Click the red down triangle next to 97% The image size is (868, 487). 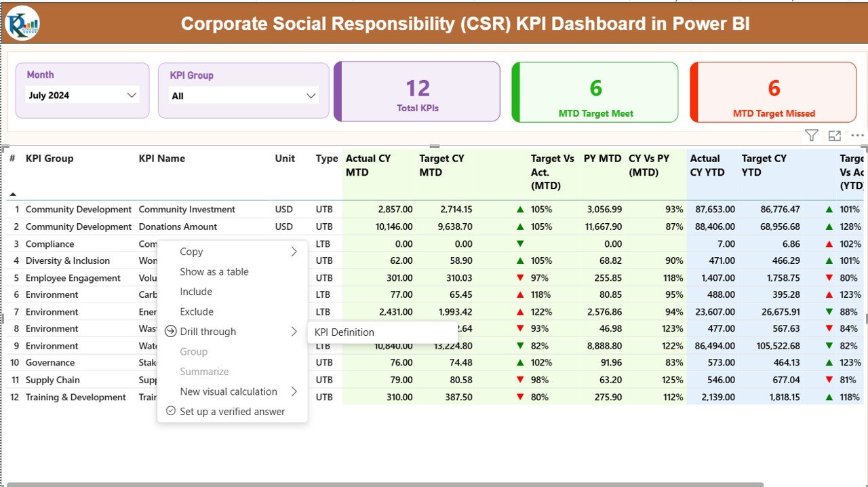(x=520, y=277)
